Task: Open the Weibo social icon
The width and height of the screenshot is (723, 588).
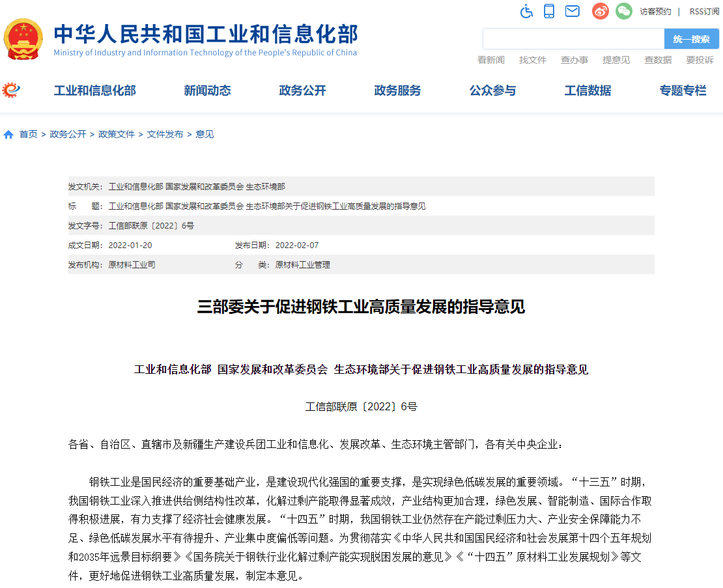Action: [600, 11]
